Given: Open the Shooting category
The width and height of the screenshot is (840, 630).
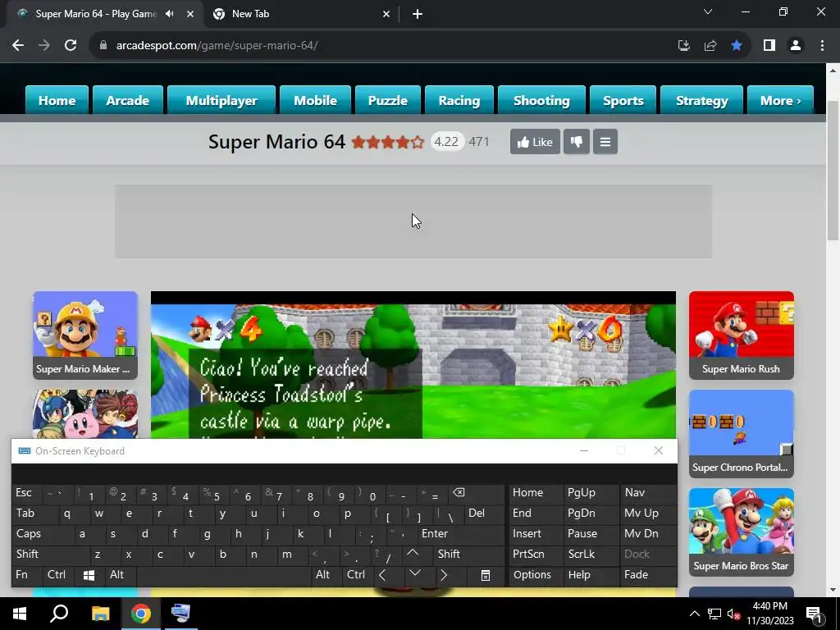Looking at the screenshot, I should click(x=541, y=100).
